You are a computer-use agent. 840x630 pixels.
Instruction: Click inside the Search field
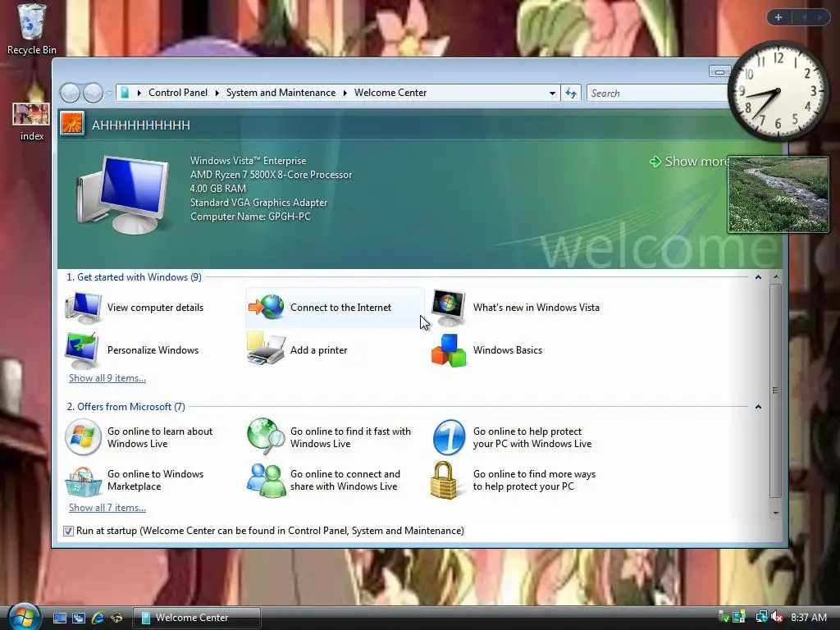coord(658,94)
